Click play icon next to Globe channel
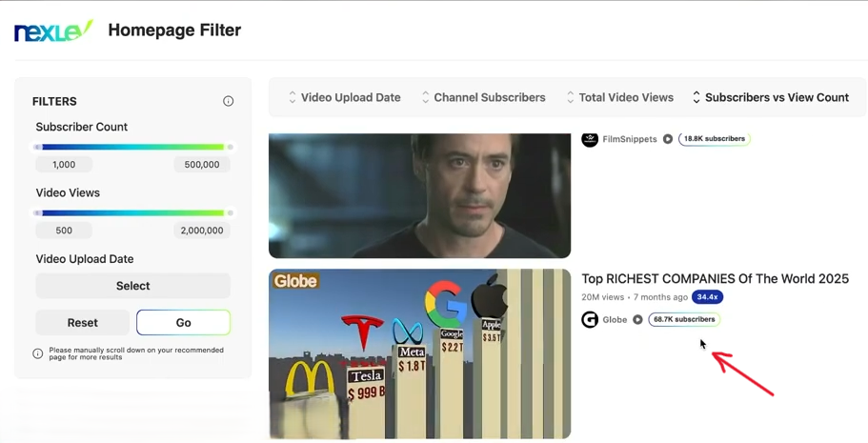This screenshot has height=443, width=868. pos(637,320)
